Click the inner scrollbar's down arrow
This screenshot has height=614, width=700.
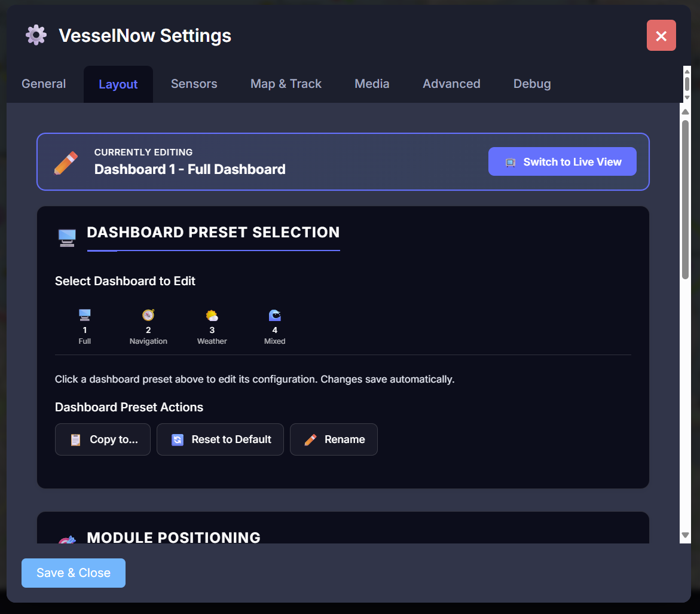tap(685, 536)
